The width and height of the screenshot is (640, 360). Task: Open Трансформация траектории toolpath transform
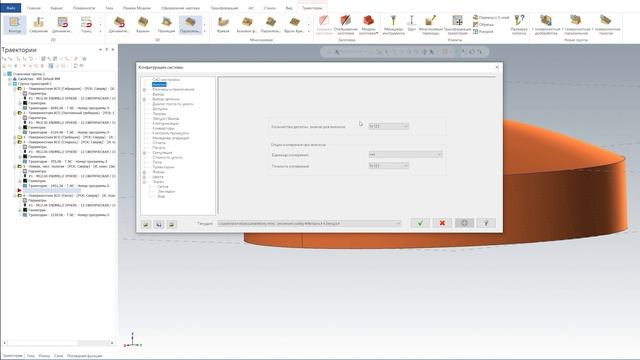[x=457, y=25]
